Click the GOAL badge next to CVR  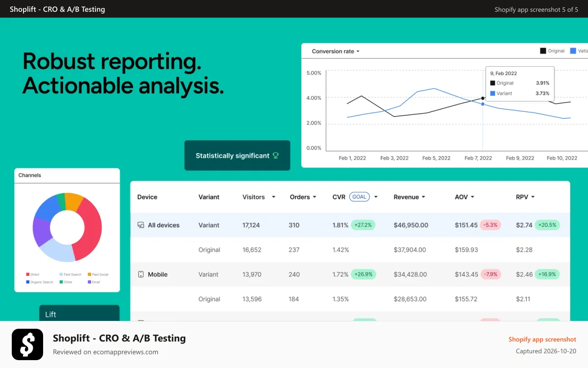point(359,197)
